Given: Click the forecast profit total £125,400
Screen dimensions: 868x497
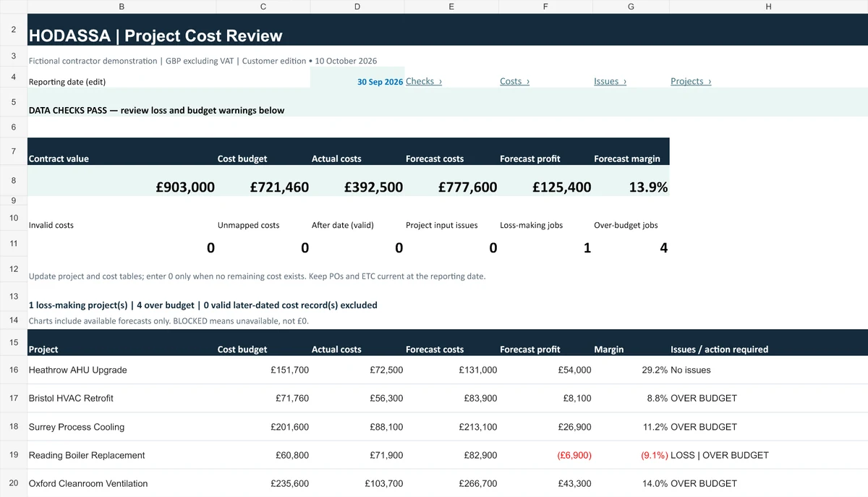Looking at the screenshot, I should pos(561,187).
